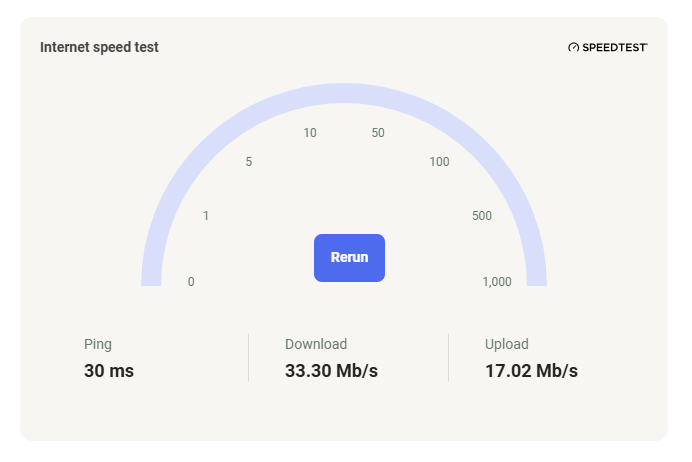Click the Speedtest gauge icon in logo
Viewport: 692px width, 462px height.
[573, 47]
